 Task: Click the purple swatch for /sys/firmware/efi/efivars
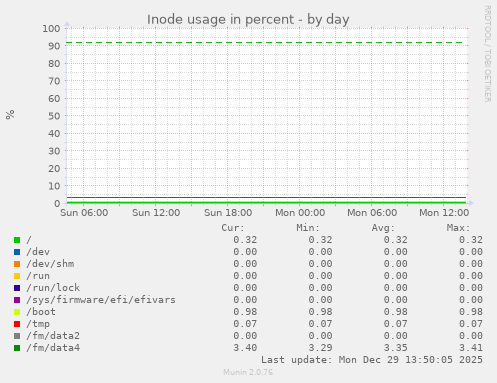(x=17, y=300)
